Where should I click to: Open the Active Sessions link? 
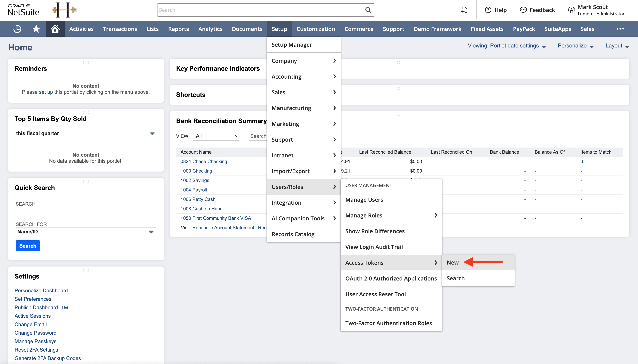pyautogui.click(x=33, y=316)
